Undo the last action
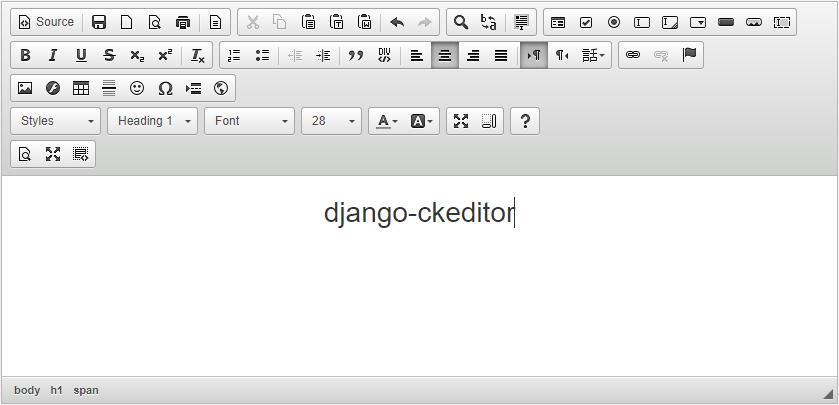Image resolution: width=839 pixels, height=405 pixels. tap(397, 22)
